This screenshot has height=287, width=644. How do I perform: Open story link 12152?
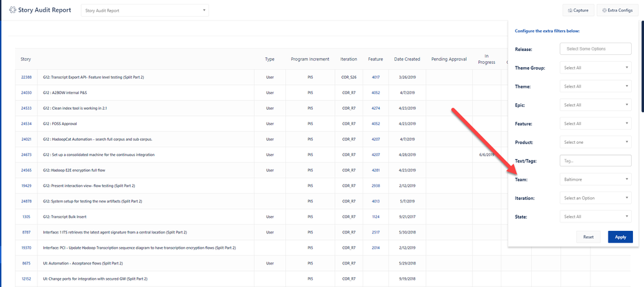[x=26, y=279]
